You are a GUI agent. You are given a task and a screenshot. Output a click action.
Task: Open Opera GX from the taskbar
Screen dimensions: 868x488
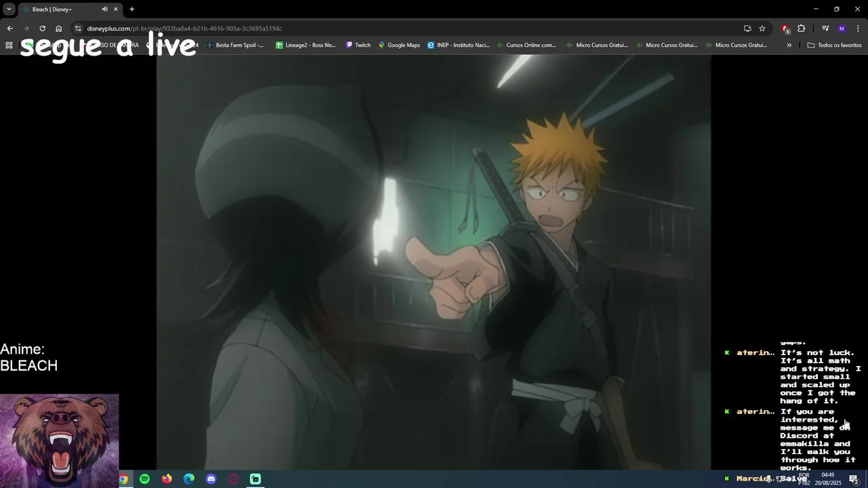(233, 479)
